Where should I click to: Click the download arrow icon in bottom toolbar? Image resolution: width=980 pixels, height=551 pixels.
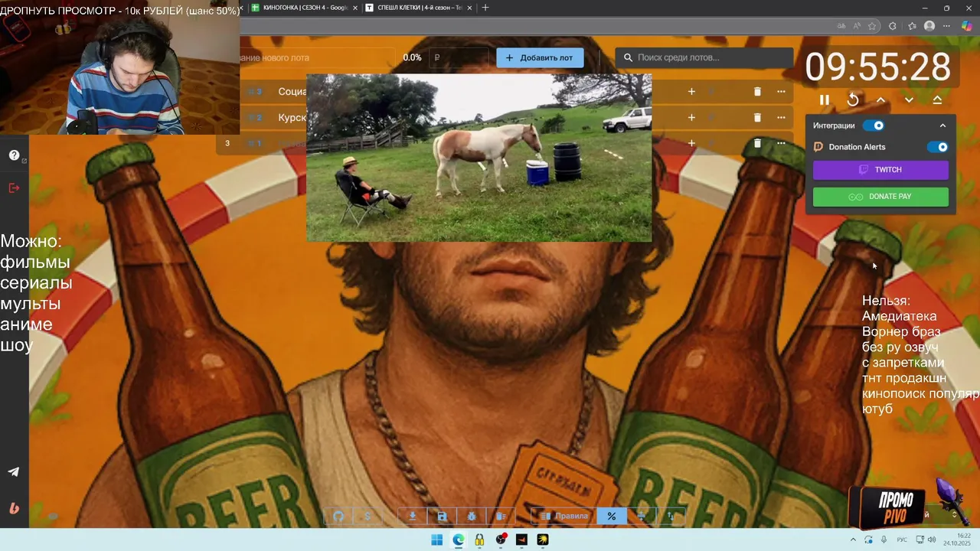[412, 517]
